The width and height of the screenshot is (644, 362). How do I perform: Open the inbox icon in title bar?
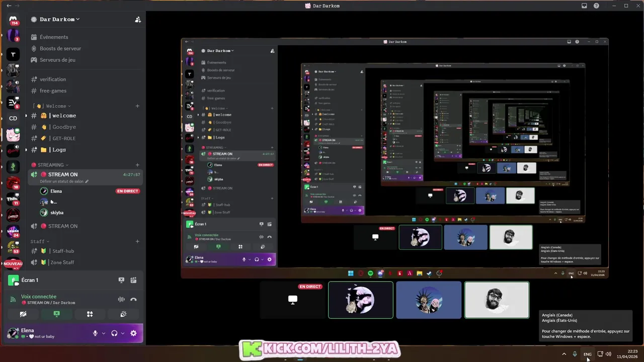pyautogui.click(x=584, y=6)
